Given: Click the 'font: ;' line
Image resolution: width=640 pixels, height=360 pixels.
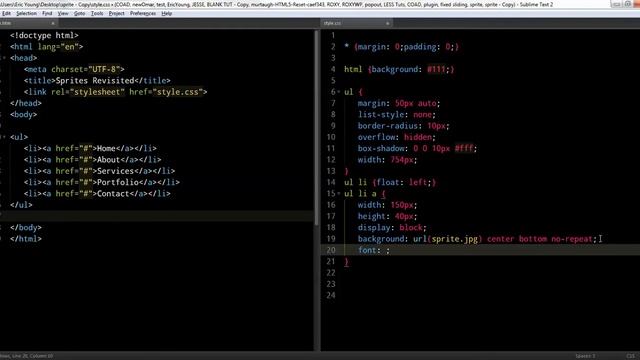Looking at the screenshot, I should [x=374, y=250].
